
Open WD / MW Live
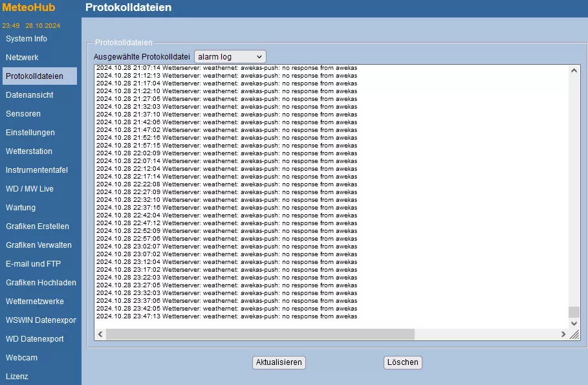tap(30, 189)
